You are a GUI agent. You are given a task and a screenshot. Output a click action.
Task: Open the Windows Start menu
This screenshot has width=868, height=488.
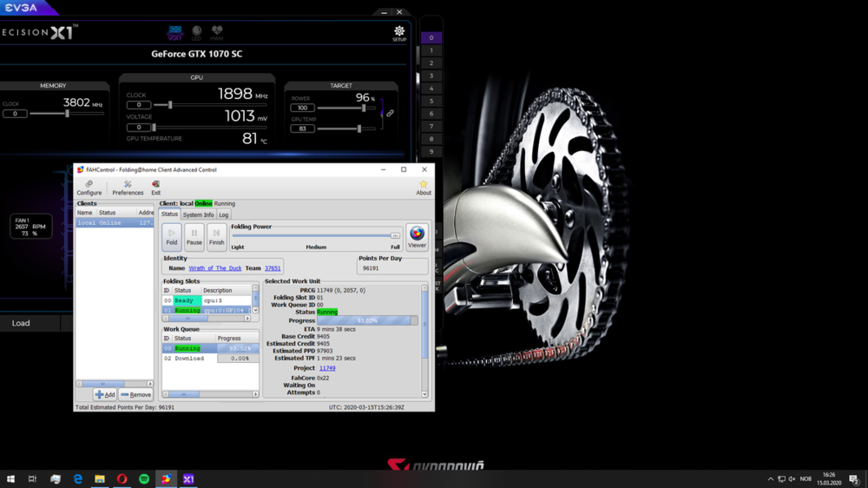tap(10, 478)
